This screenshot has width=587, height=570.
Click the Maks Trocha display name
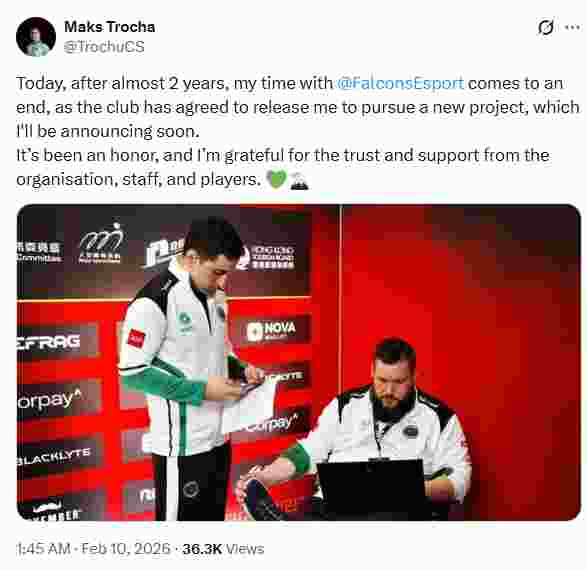pos(110,27)
